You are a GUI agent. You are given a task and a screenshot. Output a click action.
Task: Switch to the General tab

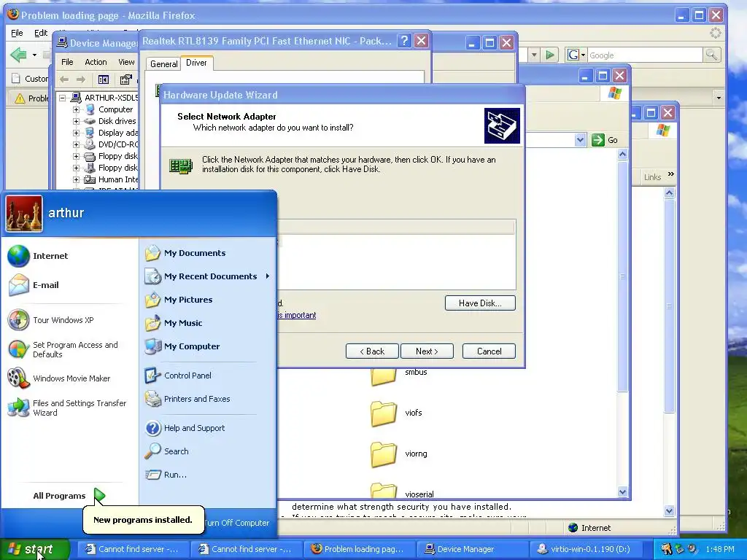pyautogui.click(x=163, y=64)
